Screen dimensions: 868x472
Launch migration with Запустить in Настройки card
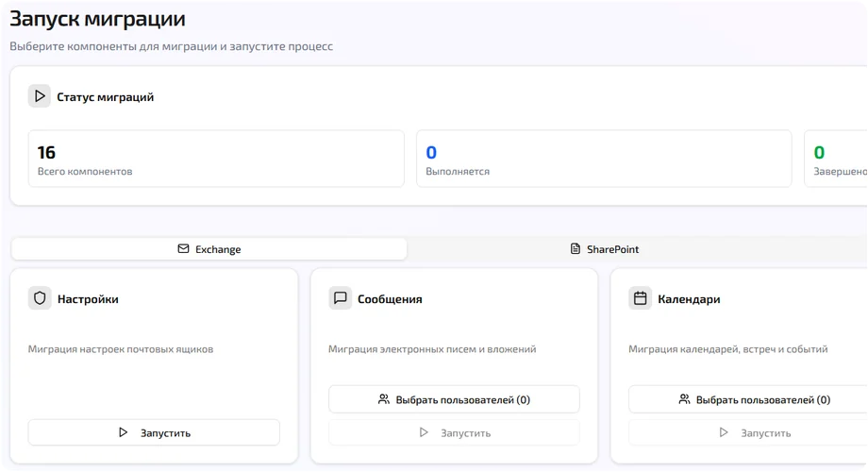(154, 432)
